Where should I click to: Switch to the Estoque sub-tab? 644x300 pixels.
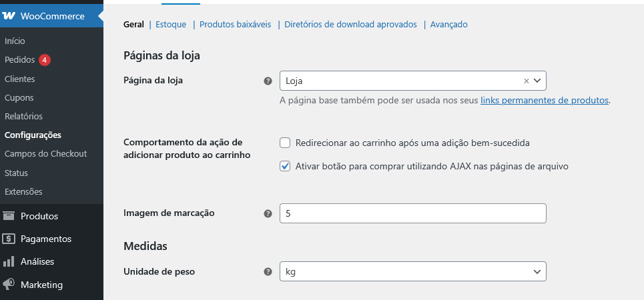coord(171,25)
